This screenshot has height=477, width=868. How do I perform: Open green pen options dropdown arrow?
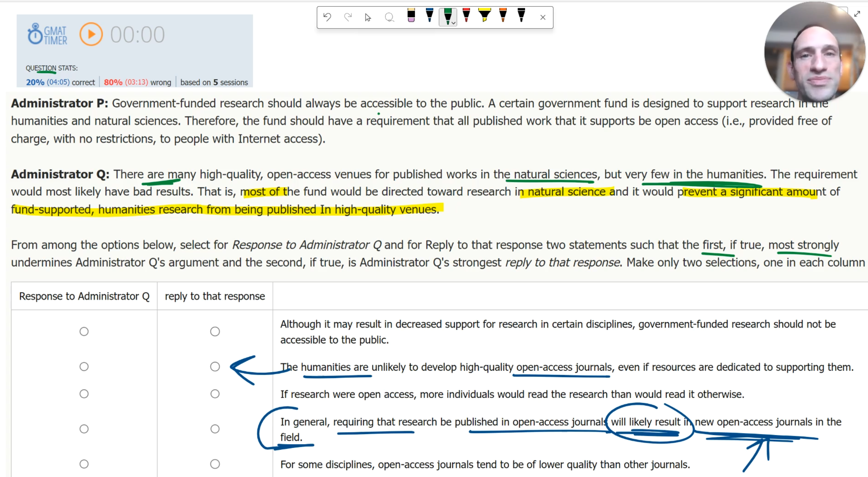pos(453,23)
